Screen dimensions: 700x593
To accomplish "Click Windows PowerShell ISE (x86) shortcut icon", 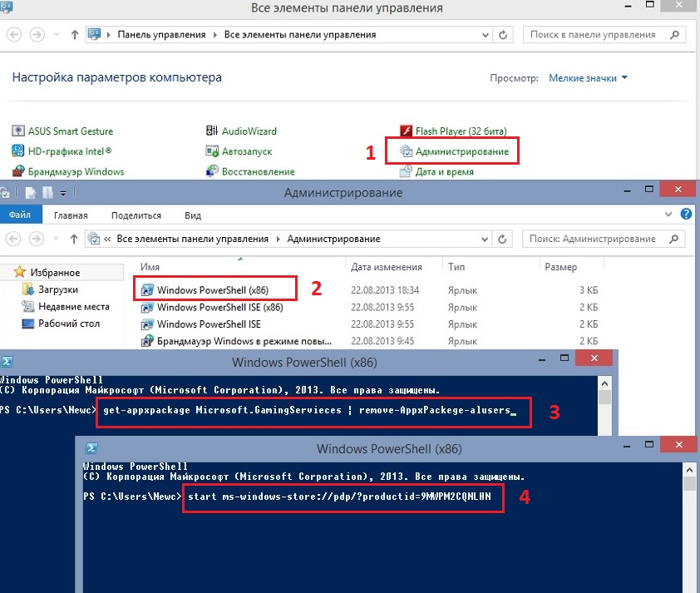I will (x=147, y=307).
